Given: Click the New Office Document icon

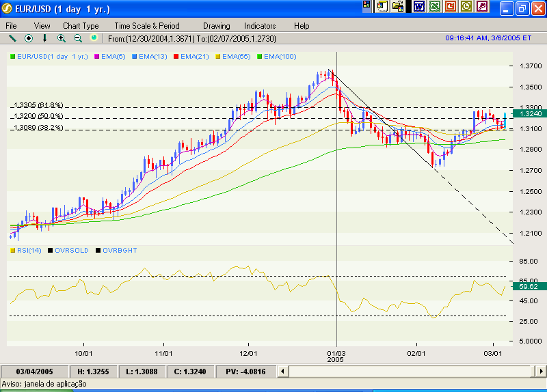Looking at the screenshot, I should click(x=382, y=6).
